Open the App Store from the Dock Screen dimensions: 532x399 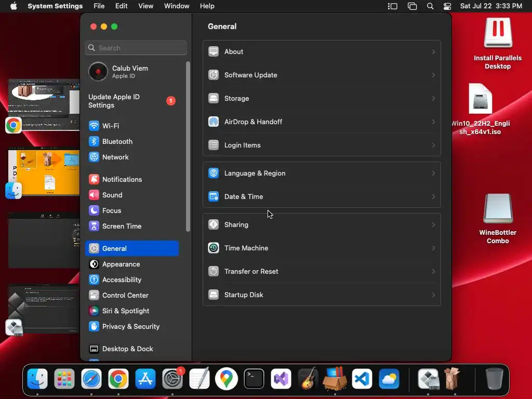145,379
